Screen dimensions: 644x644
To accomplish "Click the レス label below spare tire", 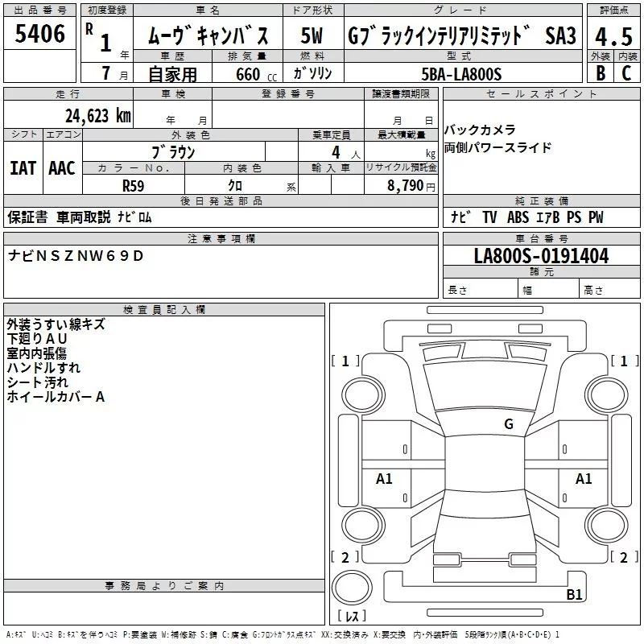I will [x=352, y=615].
